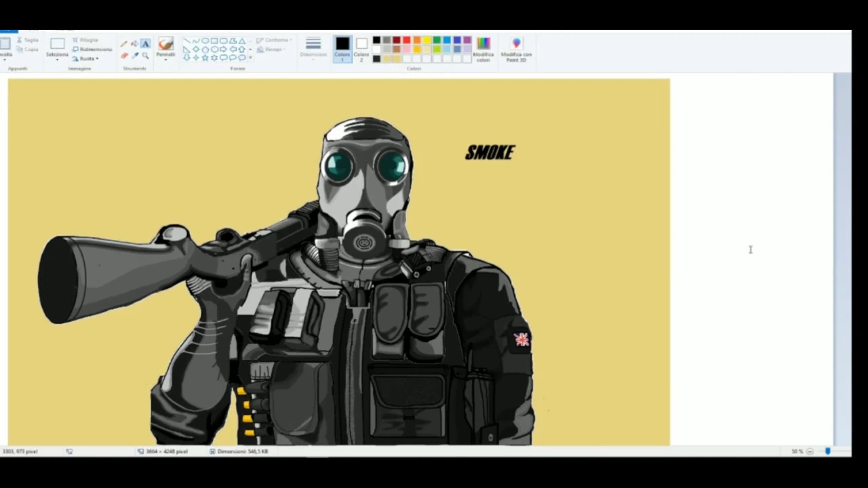Open the Contorno outline dropdown
Screen dimensions: 868x488
coord(274,40)
